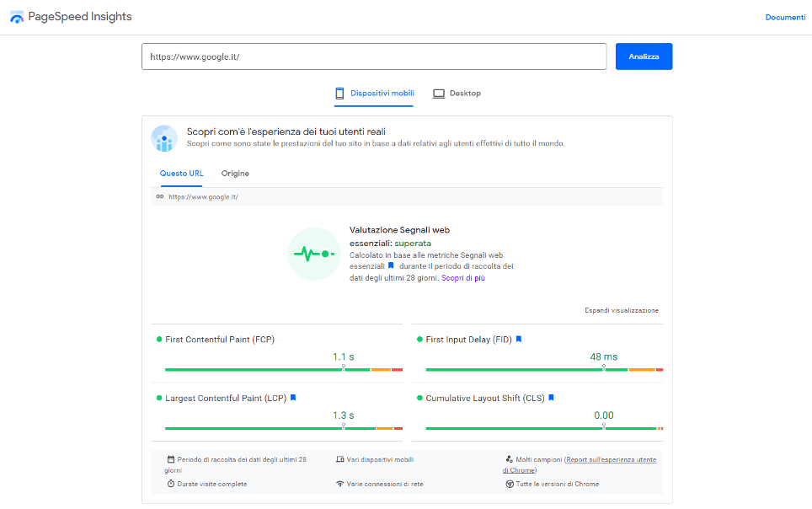Click the link icon beside https://www.google.it/ in the grey bar
The image size is (812, 509).
click(x=160, y=196)
